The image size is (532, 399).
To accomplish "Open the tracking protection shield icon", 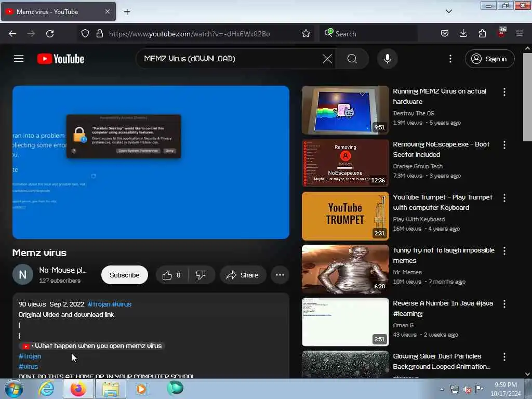I will 85,33.
